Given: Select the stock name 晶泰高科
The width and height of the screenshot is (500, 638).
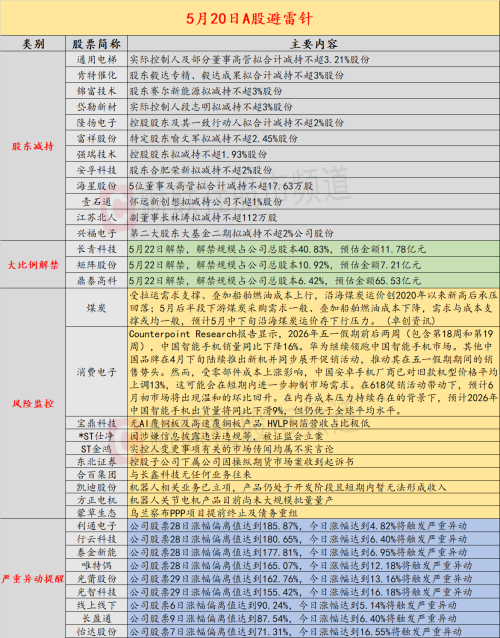Looking at the screenshot, I should [96, 281].
